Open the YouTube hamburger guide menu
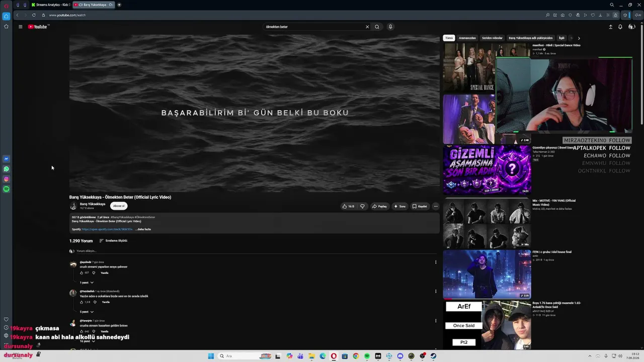Screen dimensions: 644x362 20,27
